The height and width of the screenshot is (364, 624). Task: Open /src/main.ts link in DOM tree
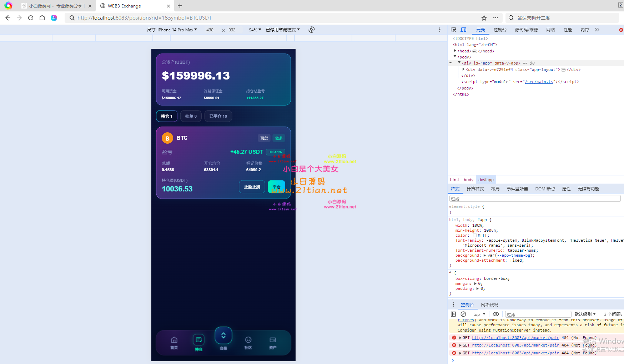click(x=539, y=82)
